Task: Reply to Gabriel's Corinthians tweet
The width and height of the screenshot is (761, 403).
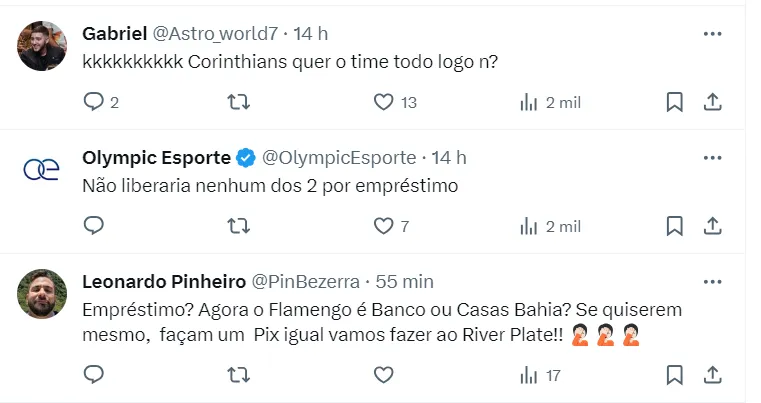Action: point(94,102)
